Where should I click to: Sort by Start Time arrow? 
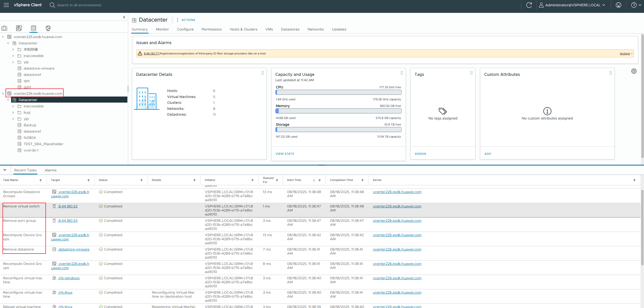pyautogui.click(x=314, y=180)
